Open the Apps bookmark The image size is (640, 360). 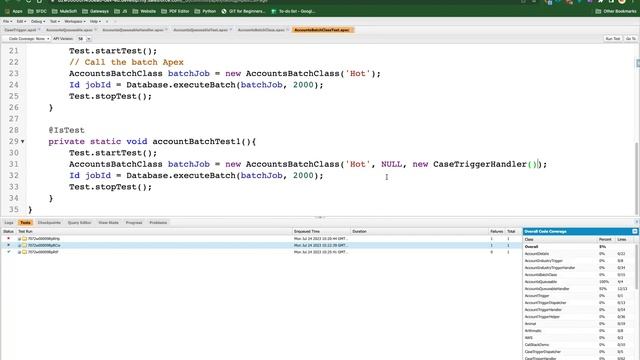pos(14,11)
